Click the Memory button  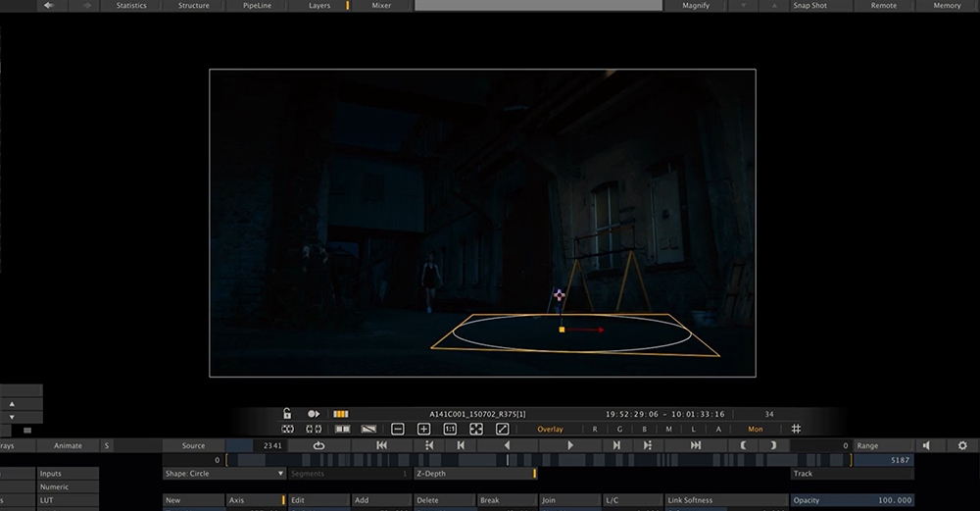[x=947, y=5]
